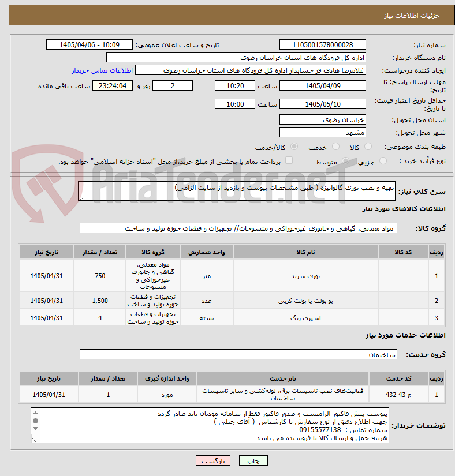
Task: Click the response deadline date 1405/04/09
Action: point(323,85)
